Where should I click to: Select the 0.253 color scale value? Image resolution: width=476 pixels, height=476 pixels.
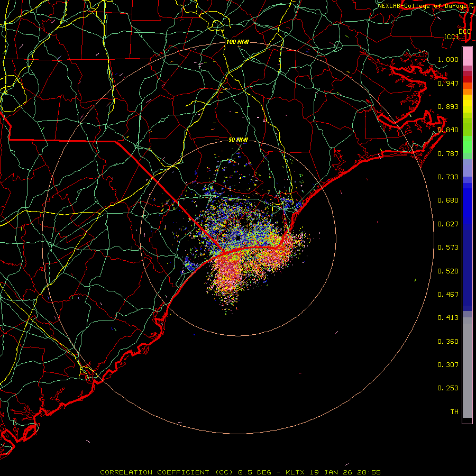pyautogui.click(x=448, y=388)
